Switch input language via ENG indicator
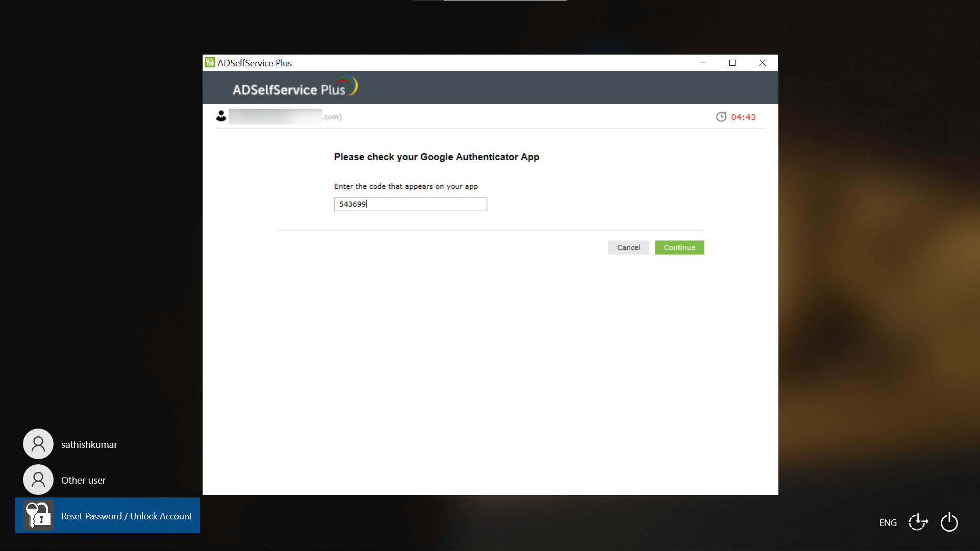980x551 pixels. pyautogui.click(x=888, y=523)
